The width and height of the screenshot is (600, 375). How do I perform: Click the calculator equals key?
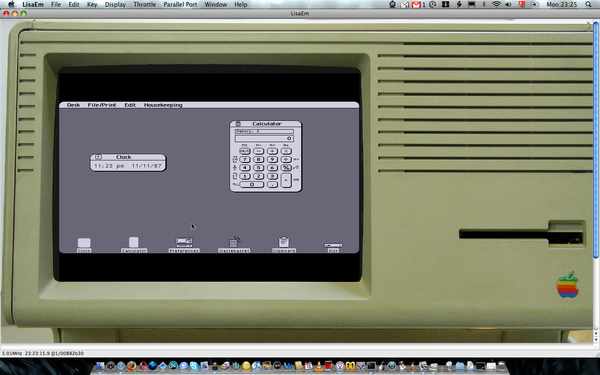(286, 180)
